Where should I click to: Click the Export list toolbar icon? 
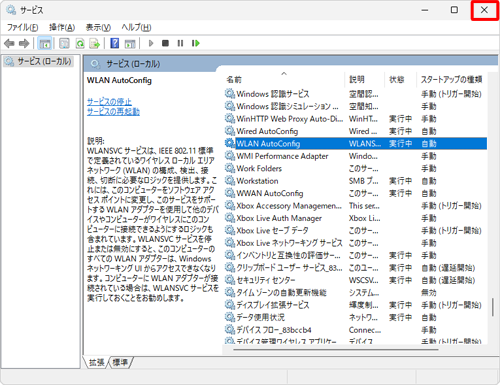click(95, 43)
